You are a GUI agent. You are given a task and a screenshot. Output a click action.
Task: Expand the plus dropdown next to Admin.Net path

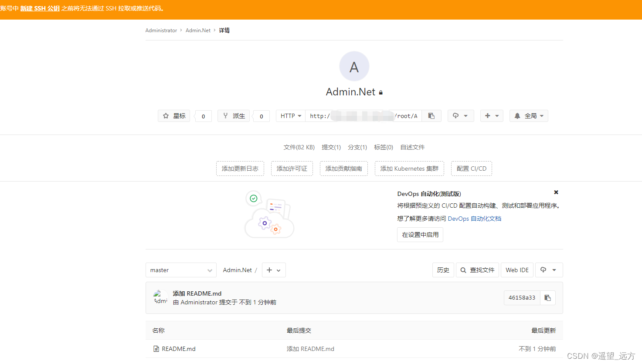pos(274,270)
